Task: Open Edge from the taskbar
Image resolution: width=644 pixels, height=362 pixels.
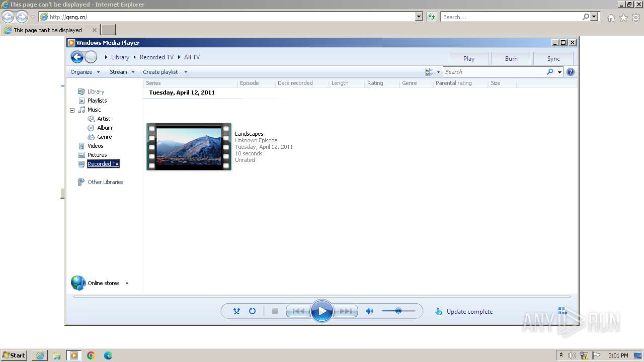Action: pos(108,355)
